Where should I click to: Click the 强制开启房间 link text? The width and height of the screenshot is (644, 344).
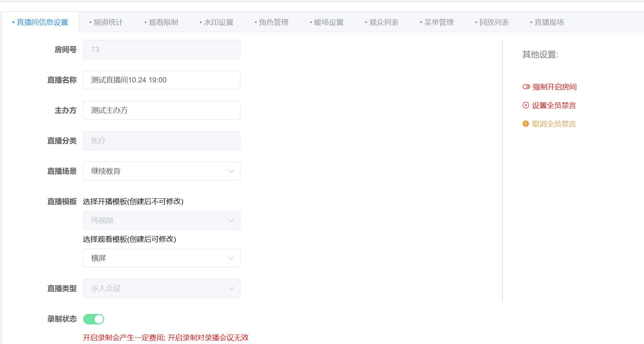555,87
